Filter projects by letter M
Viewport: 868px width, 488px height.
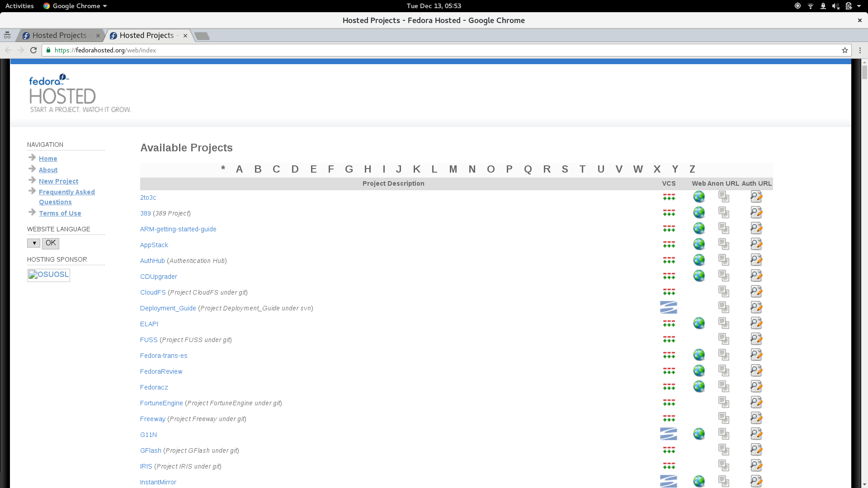pos(453,169)
